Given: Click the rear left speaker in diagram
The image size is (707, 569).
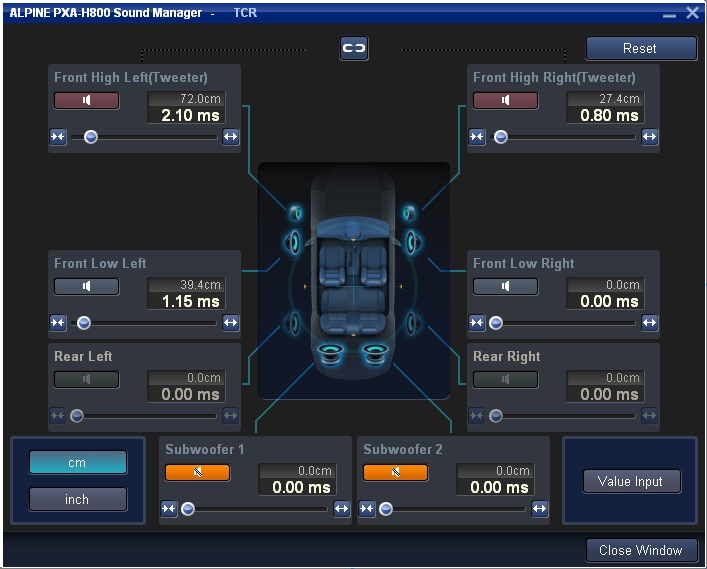Looking at the screenshot, I should point(293,323).
